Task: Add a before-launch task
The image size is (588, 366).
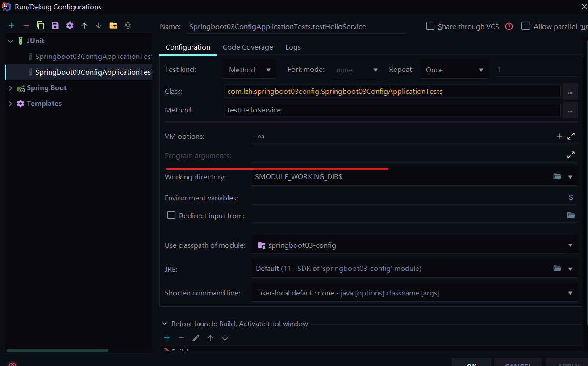Action: tap(167, 338)
